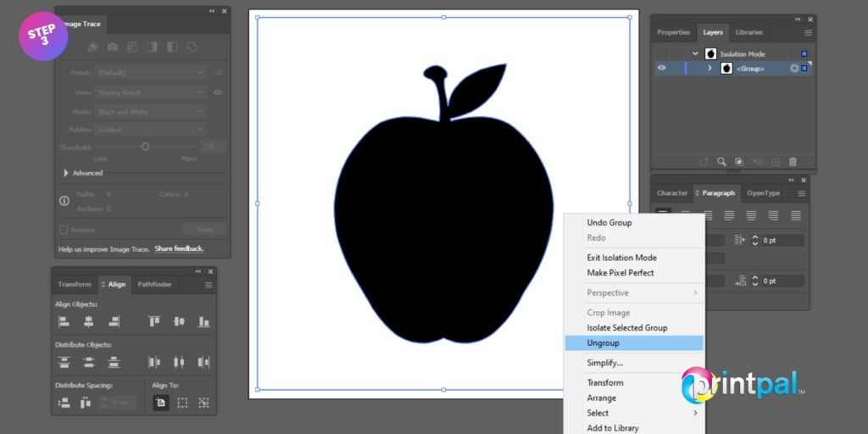Delete selection with Layers trash icon
The width and height of the screenshot is (868, 434).
pos(793,162)
